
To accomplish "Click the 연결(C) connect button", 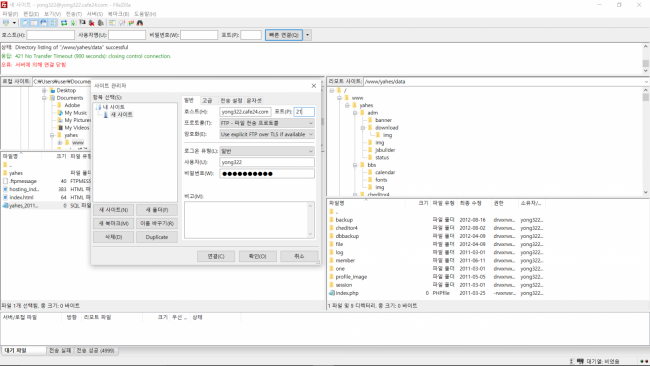I will click(x=216, y=256).
